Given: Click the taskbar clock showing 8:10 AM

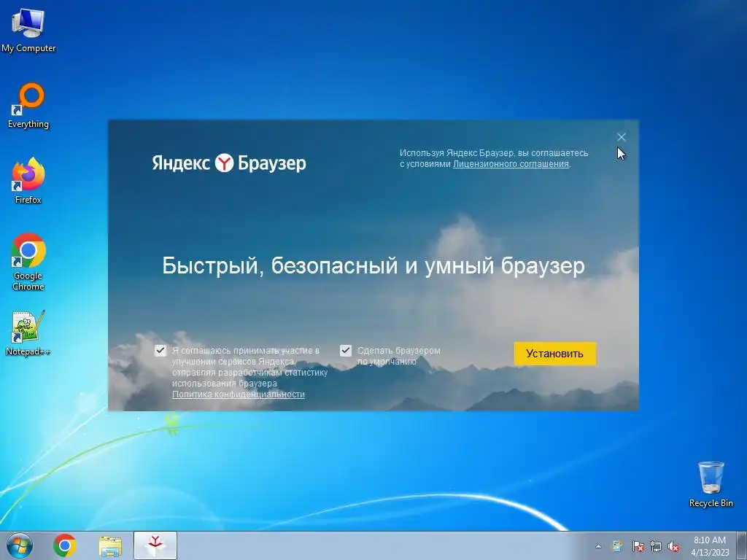Looking at the screenshot, I should 710,546.
